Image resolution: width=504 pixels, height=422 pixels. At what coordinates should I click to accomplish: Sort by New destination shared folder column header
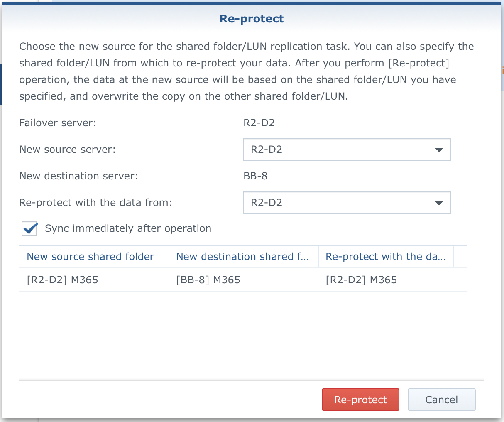[243, 257]
